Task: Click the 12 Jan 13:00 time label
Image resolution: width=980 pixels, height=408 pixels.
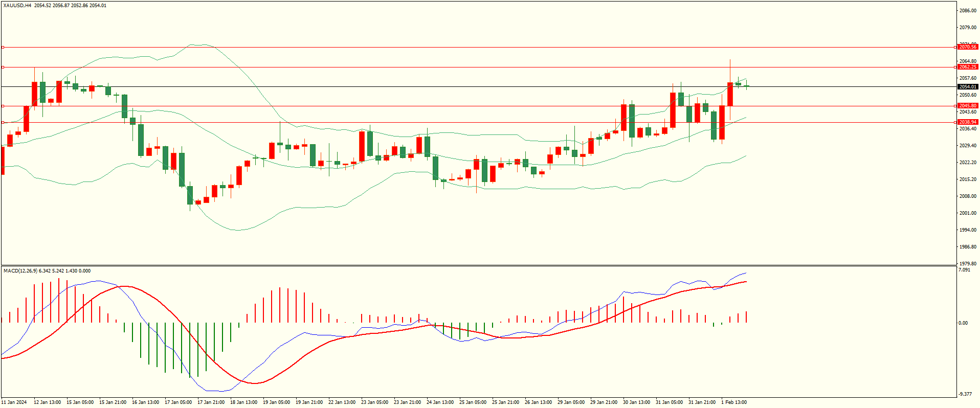Action: (x=47, y=402)
